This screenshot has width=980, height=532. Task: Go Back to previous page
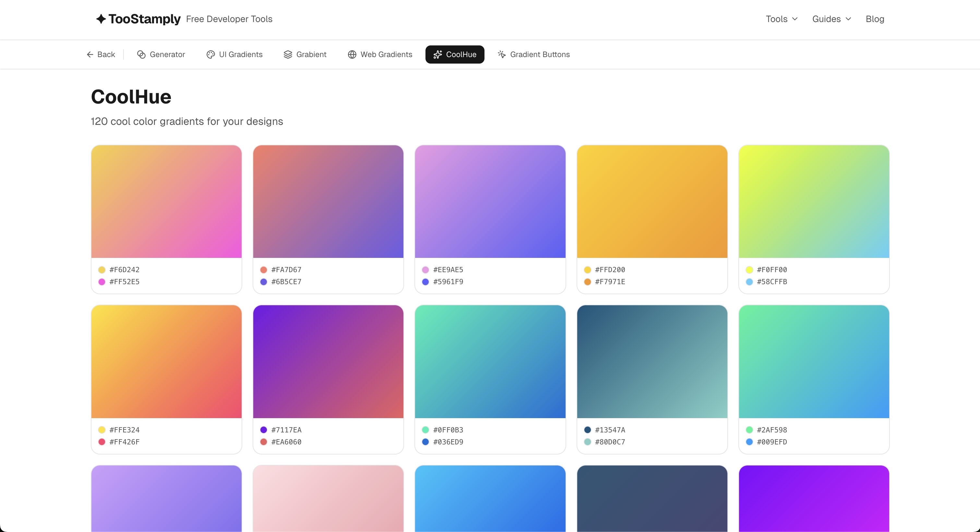tap(101, 54)
